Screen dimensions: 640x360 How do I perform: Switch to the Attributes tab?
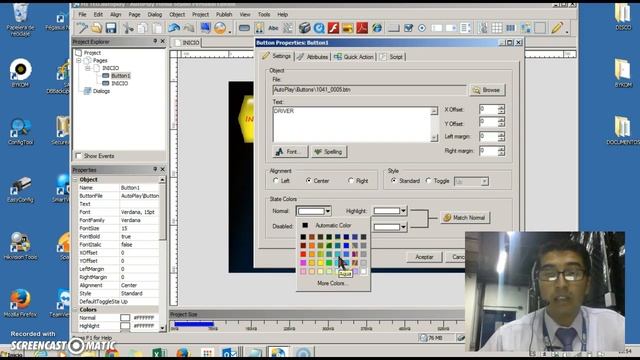tap(312, 57)
